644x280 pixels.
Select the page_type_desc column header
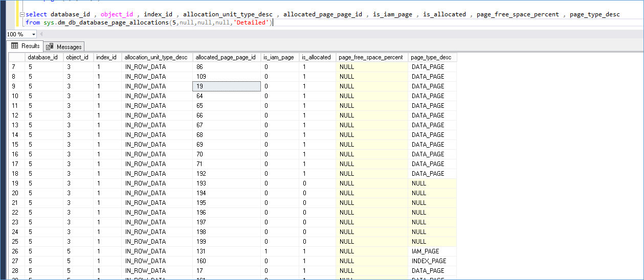tap(432, 57)
